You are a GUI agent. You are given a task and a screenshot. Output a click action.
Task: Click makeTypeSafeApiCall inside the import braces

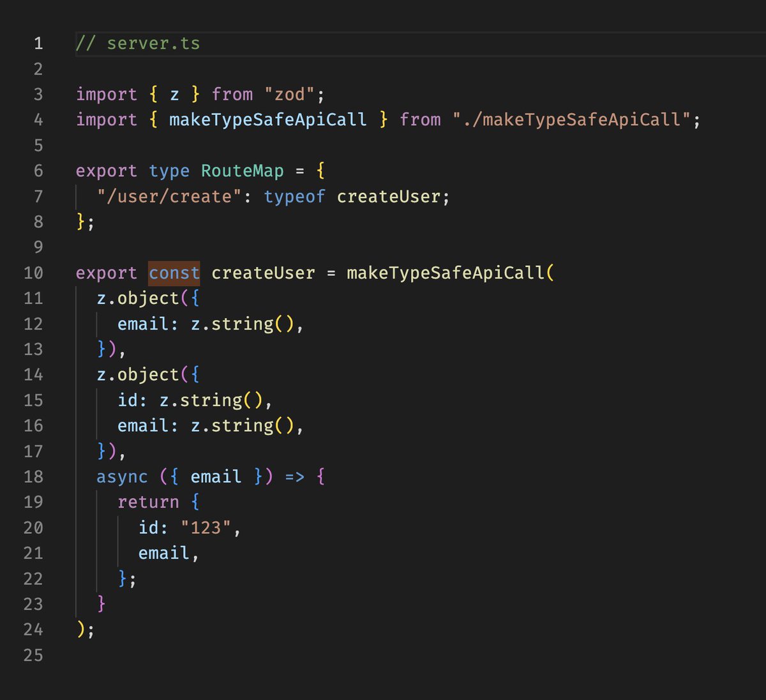268,120
